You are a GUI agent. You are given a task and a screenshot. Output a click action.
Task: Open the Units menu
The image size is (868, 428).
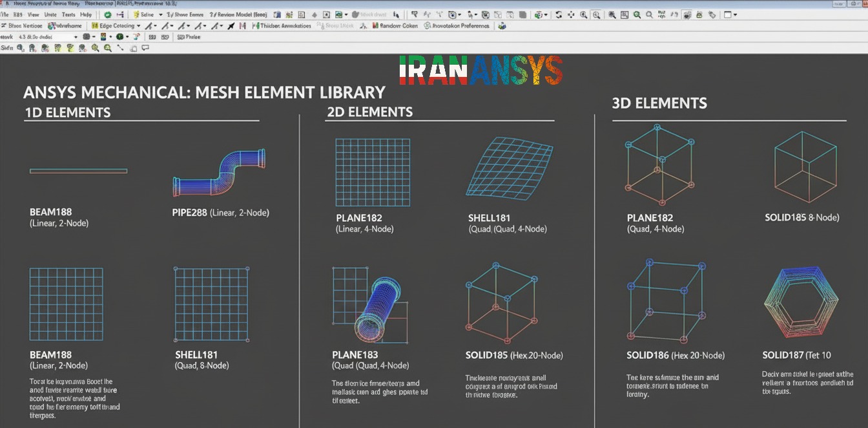pyautogui.click(x=50, y=14)
